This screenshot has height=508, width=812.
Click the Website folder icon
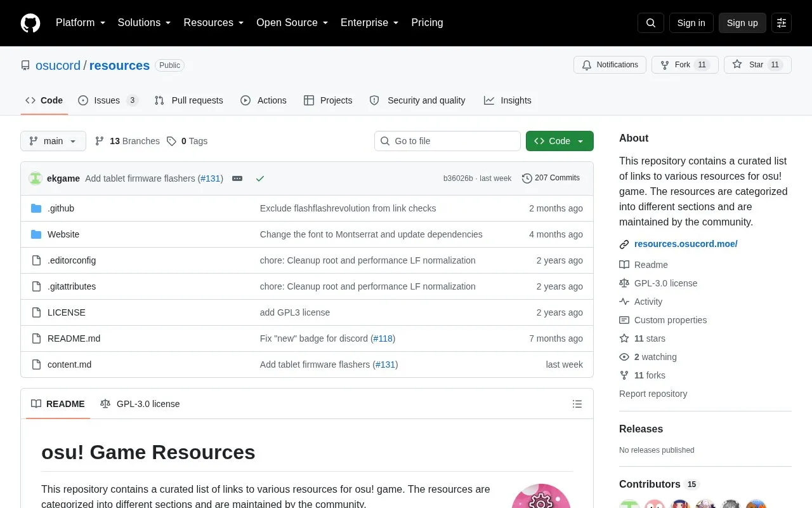(x=36, y=234)
